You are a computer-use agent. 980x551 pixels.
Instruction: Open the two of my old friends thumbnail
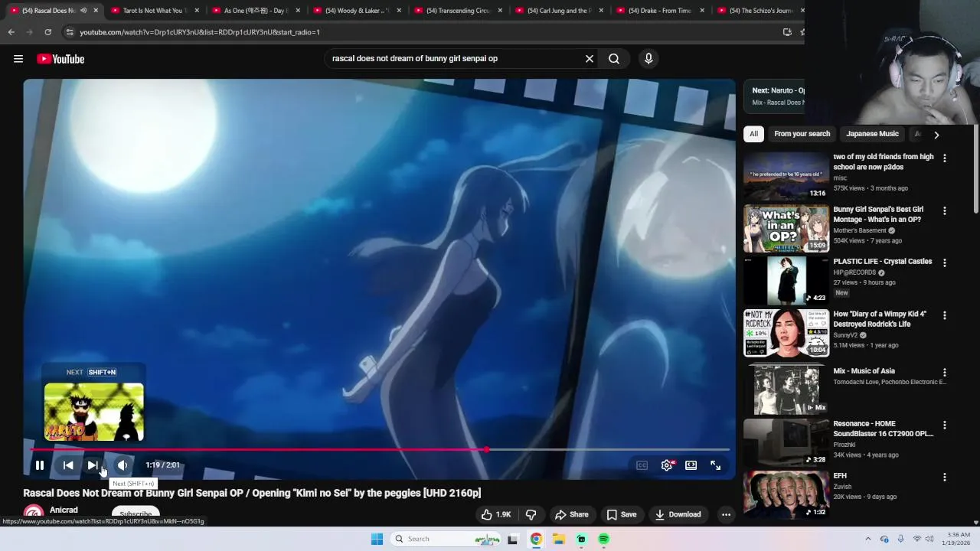[786, 176]
